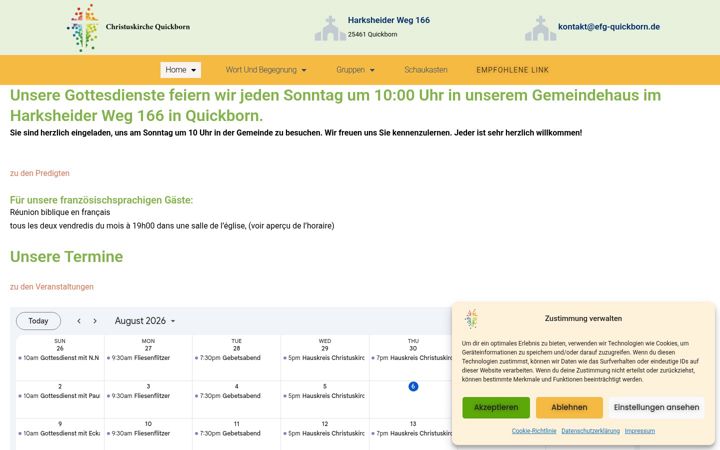Open 5pm Hauskreis event on the 5th
720x450 pixels.
tap(324, 395)
